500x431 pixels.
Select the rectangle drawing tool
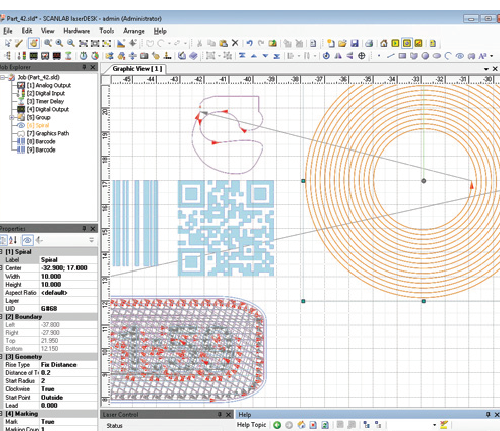[x=402, y=56]
